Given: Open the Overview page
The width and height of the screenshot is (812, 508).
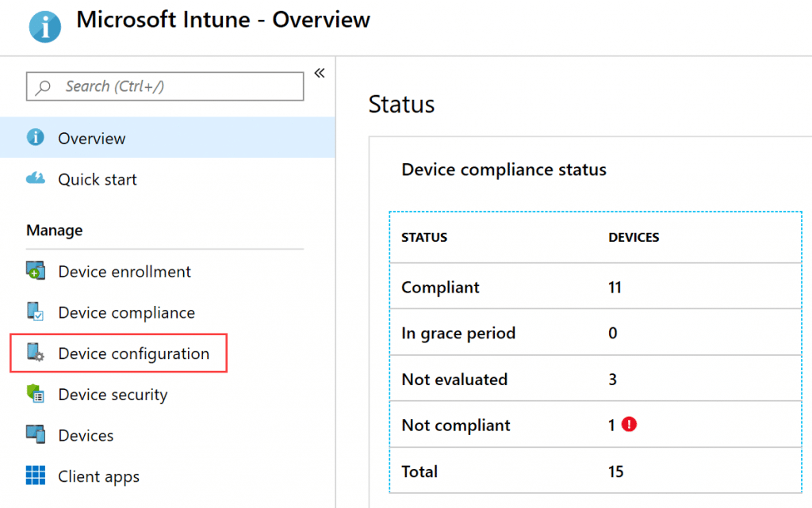Looking at the screenshot, I should pyautogui.click(x=91, y=137).
